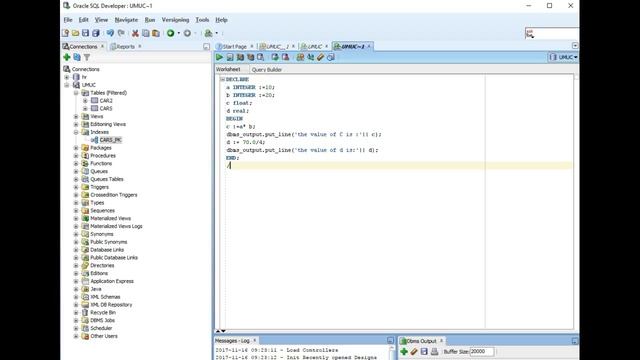This screenshot has height=360, width=640.
Task: Close the UMUC~1 worksheet tab
Action: point(369,47)
